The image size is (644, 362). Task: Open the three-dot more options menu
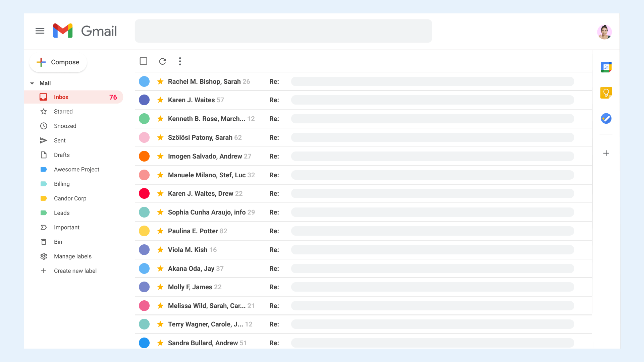click(x=180, y=61)
